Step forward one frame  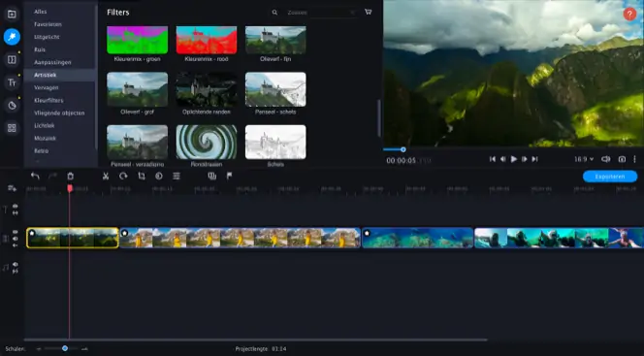[x=524, y=159]
